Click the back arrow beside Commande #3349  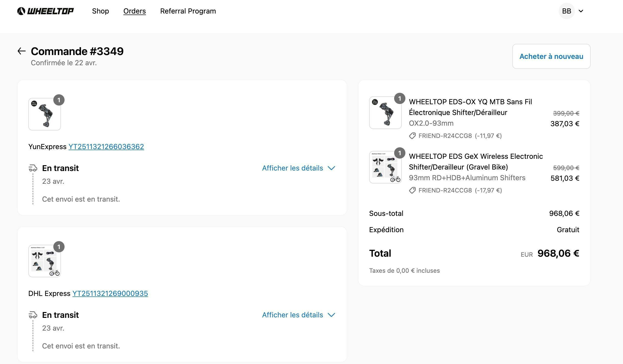tap(22, 51)
